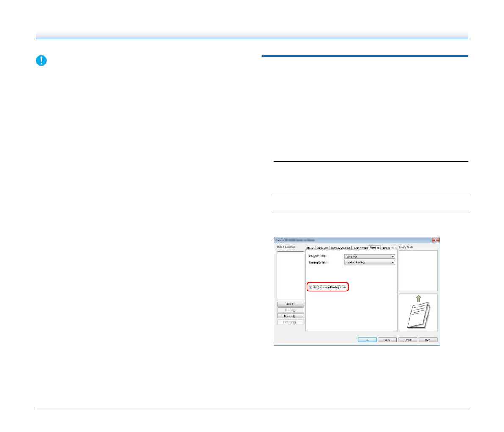Click the OK button

point(367,340)
